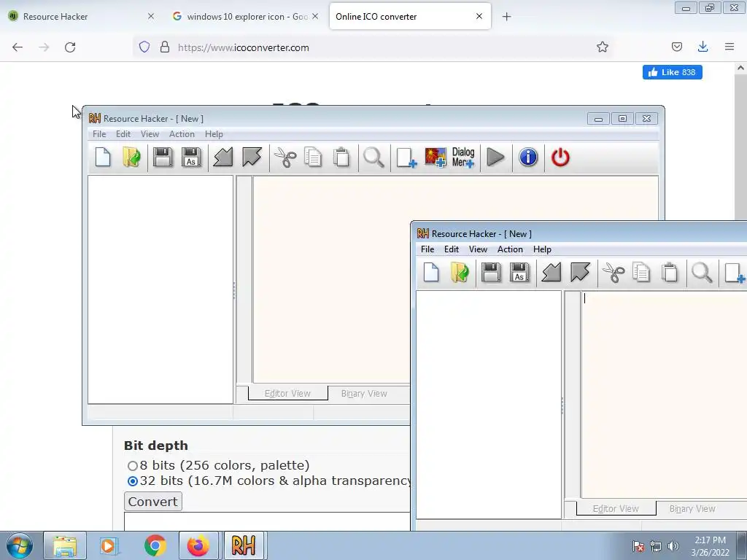Switch to Editor View tab in front window
Image resolution: width=747 pixels, height=560 pixels.
[616, 508]
